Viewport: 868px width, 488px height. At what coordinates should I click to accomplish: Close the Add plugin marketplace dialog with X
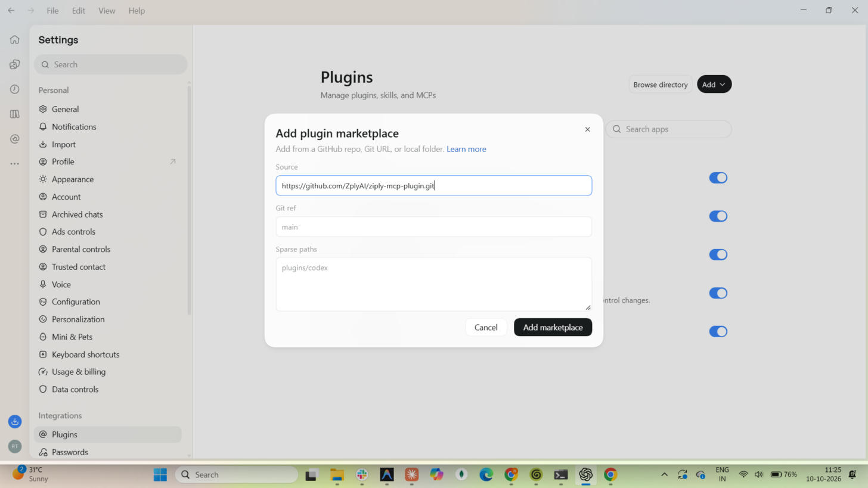pos(587,129)
